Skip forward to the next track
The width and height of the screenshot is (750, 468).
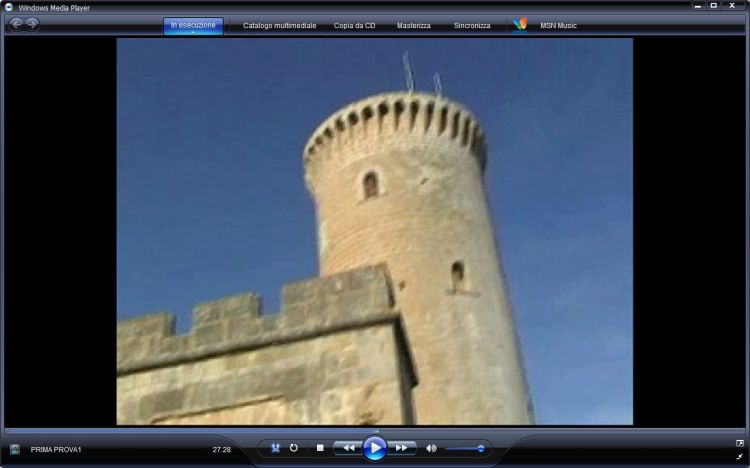pyautogui.click(x=401, y=448)
